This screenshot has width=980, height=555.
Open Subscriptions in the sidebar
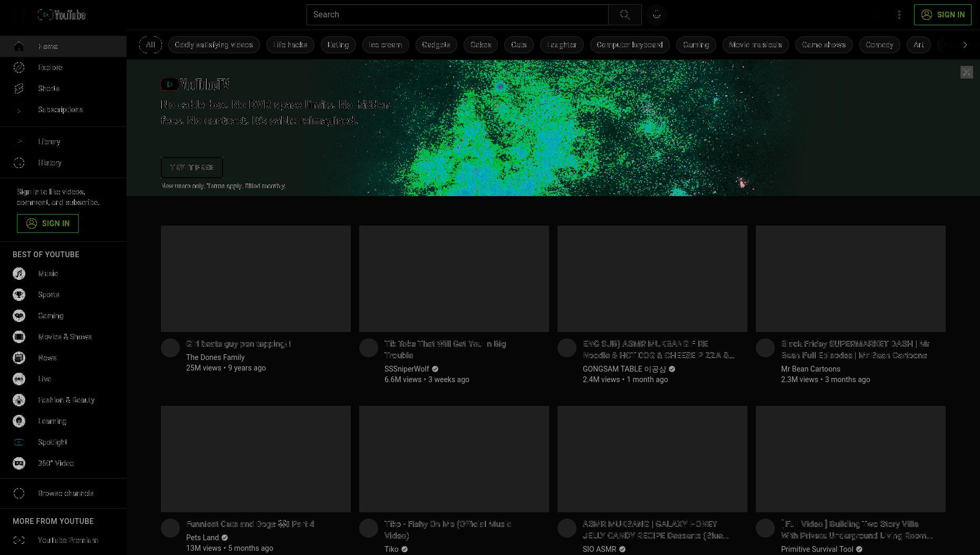[x=63, y=110]
